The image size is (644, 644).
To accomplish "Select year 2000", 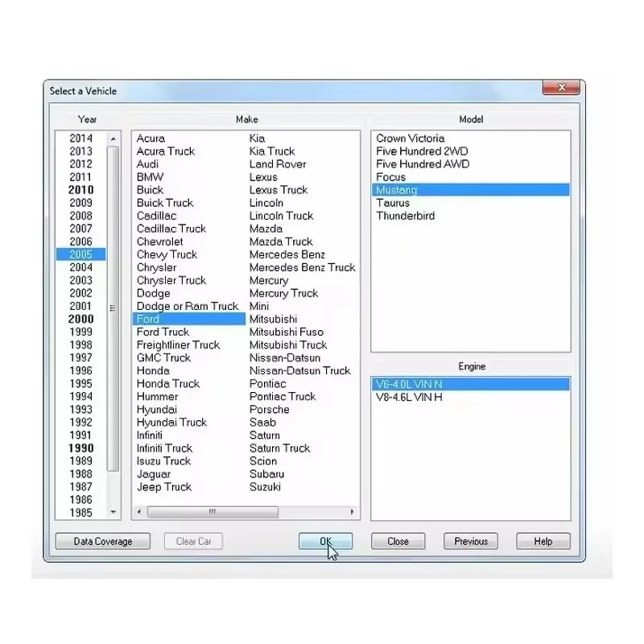I will 81,319.
